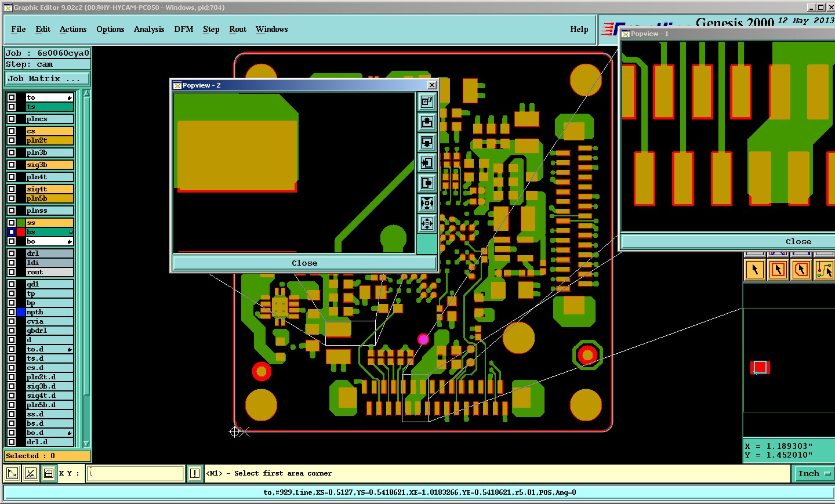Click the up arrow of layer list scrollbar
This screenshot has width=835, height=504.
86,93
